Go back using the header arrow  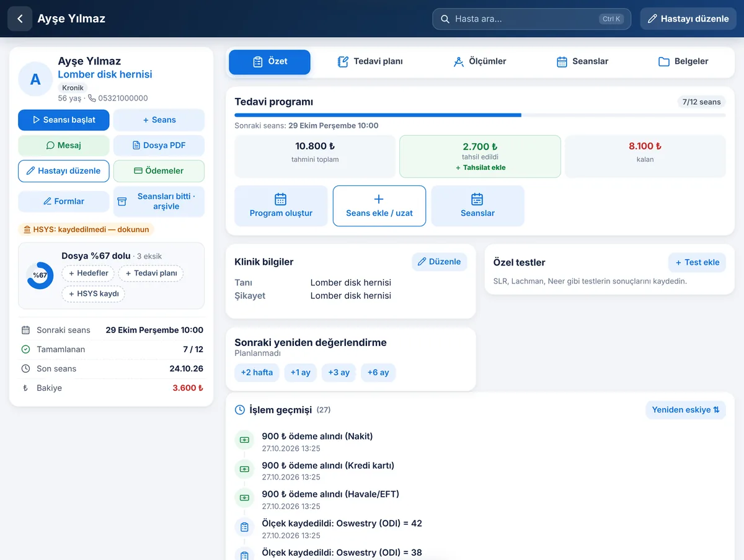(x=20, y=19)
